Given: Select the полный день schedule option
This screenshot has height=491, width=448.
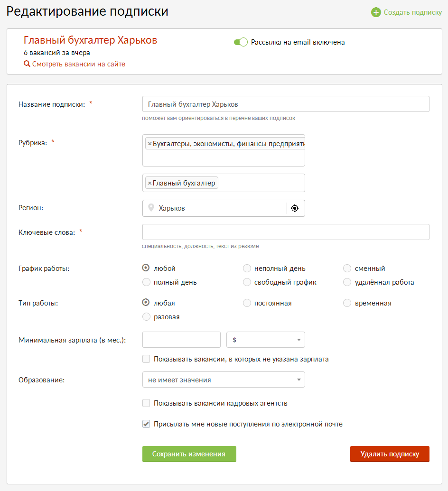Looking at the screenshot, I should tap(146, 282).
